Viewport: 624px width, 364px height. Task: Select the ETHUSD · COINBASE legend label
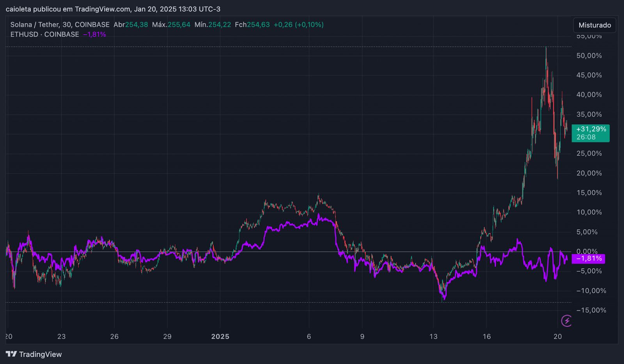(x=44, y=34)
